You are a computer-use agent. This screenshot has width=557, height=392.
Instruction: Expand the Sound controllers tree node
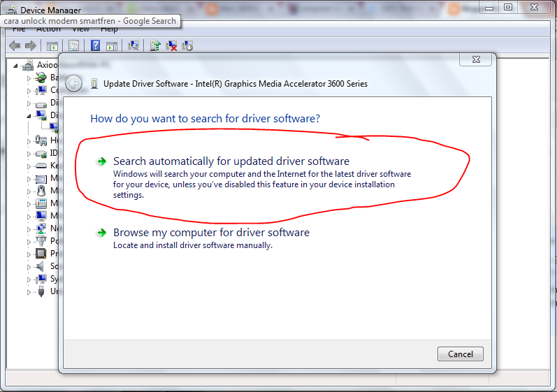29,267
